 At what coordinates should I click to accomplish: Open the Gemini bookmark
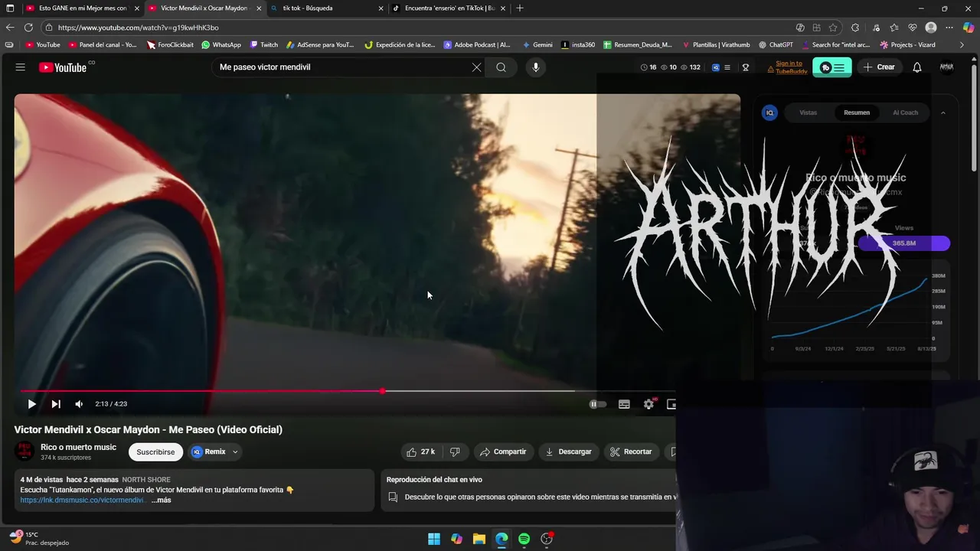pyautogui.click(x=537, y=45)
